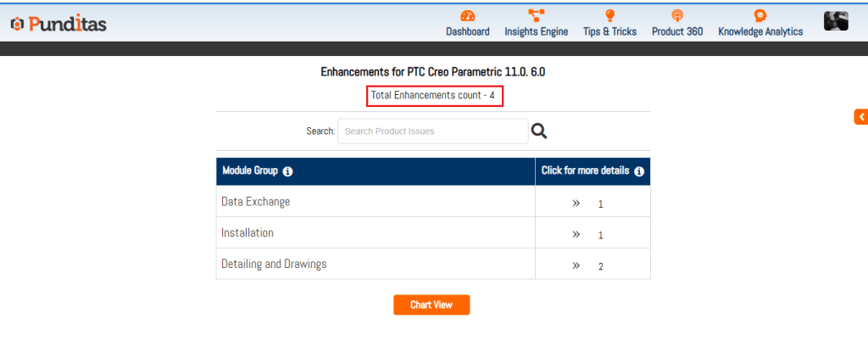Click the Insights Engine network icon
The width and height of the screenshot is (868, 352).
[x=536, y=16]
